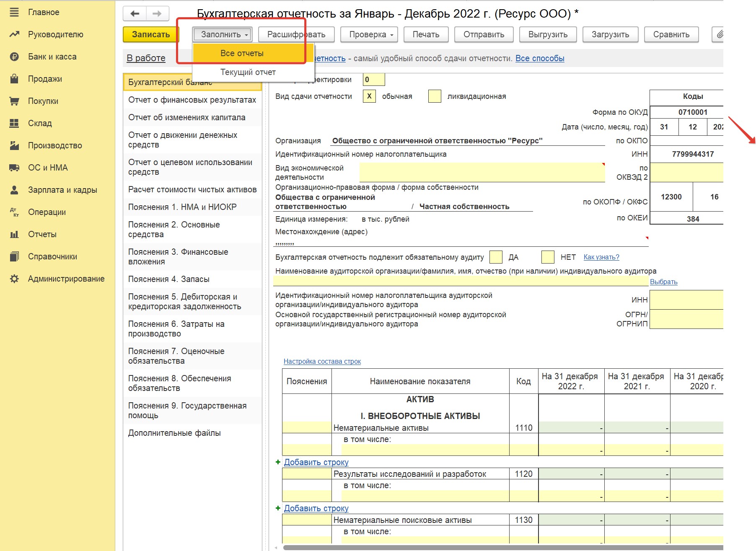The image size is (756, 551).
Task: Click the horizontal scrollbar under the report
Action: click(503, 548)
